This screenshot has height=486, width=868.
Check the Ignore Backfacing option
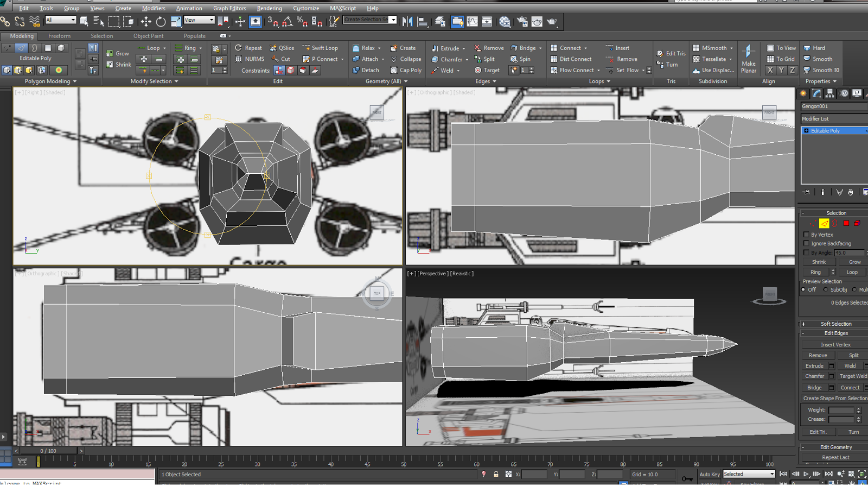(806, 243)
